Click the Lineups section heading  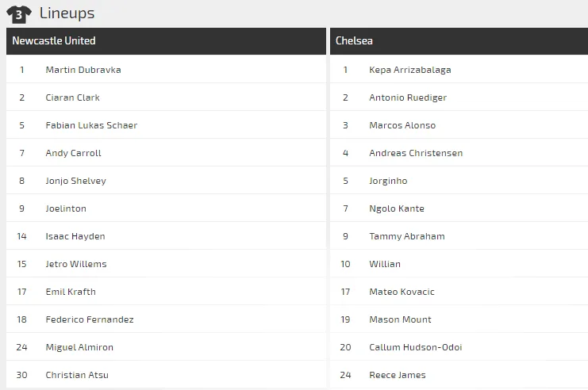coord(67,13)
